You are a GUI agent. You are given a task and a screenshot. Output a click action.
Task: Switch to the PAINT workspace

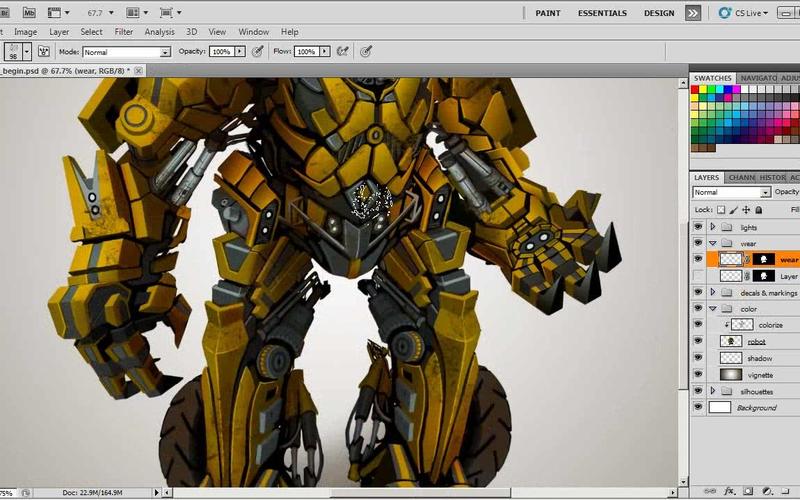[x=548, y=13]
